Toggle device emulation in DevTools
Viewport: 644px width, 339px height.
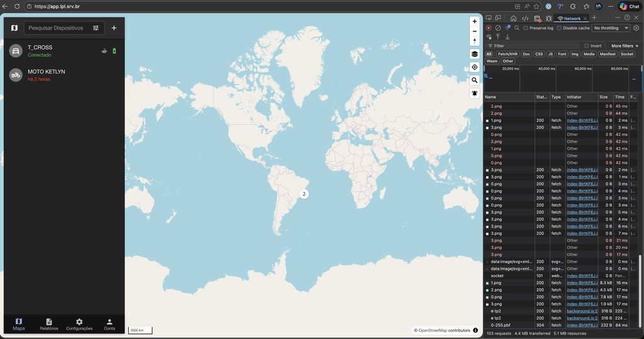(x=498, y=18)
